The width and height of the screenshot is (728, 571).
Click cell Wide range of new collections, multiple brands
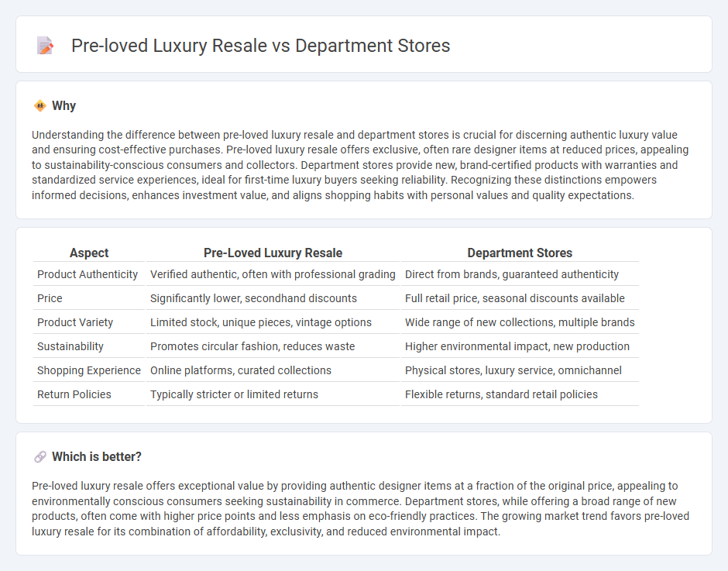coord(520,322)
